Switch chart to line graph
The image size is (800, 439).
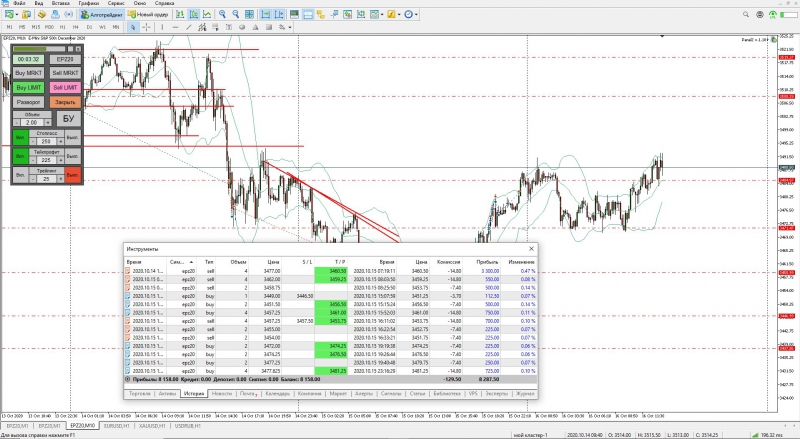point(207,14)
